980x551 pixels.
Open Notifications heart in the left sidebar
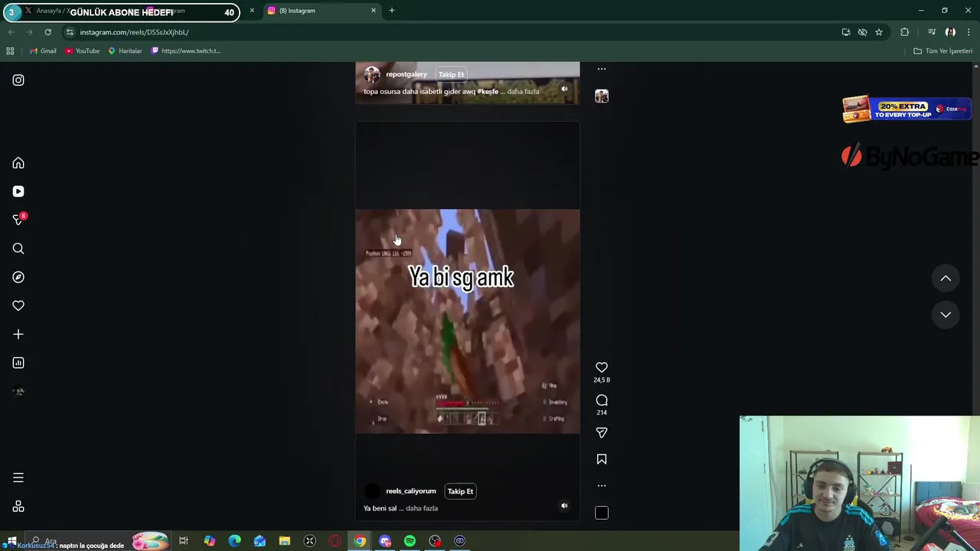18,305
